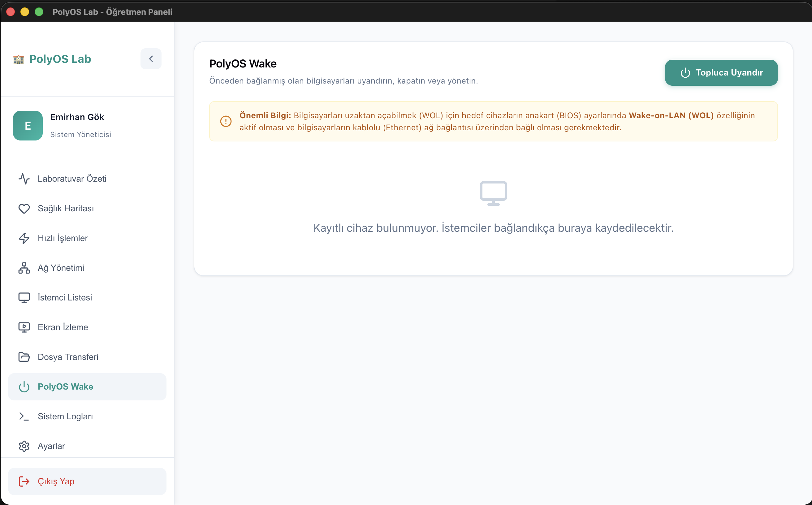
Task: Go to Hızlı İşlemler page
Action: pos(87,238)
